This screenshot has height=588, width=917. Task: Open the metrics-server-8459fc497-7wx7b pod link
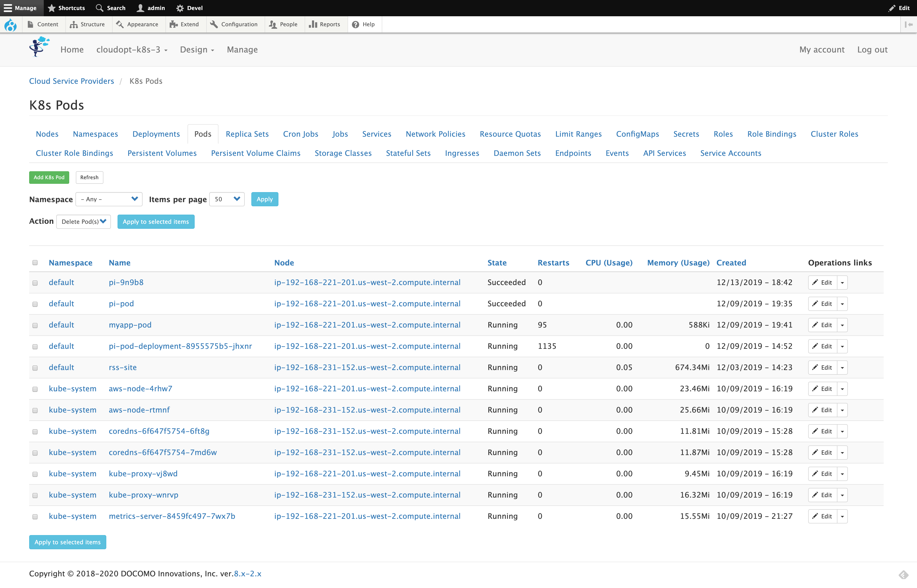172,516
